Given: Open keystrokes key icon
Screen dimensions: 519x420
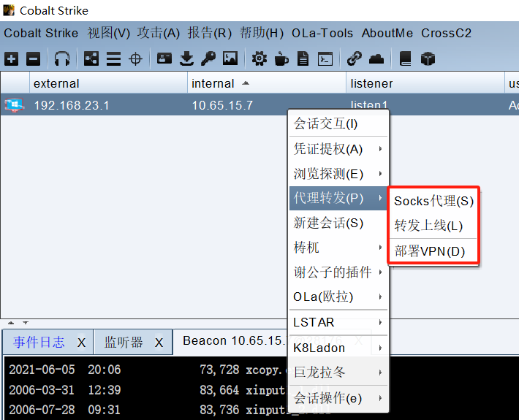Looking at the screenshot, I should coord(208,59).
